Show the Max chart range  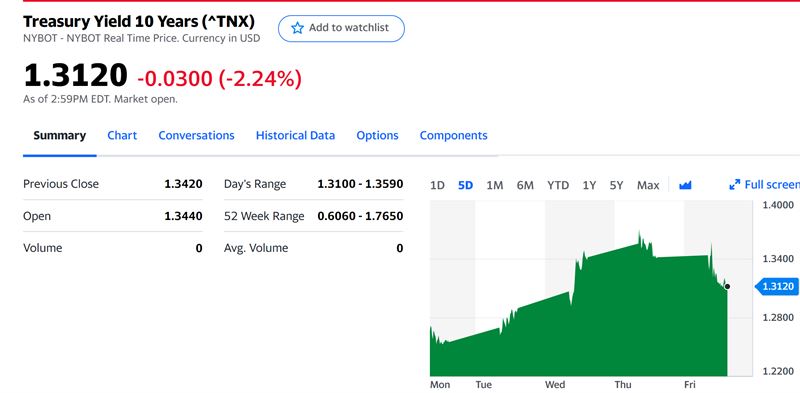click(648, 185)
